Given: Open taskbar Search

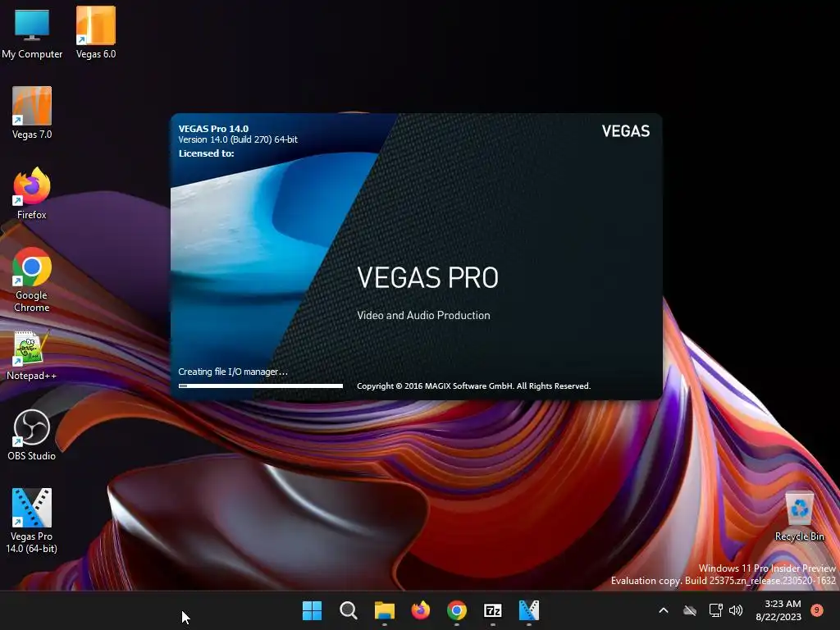Looking at the screenshot, I should 348,610.
